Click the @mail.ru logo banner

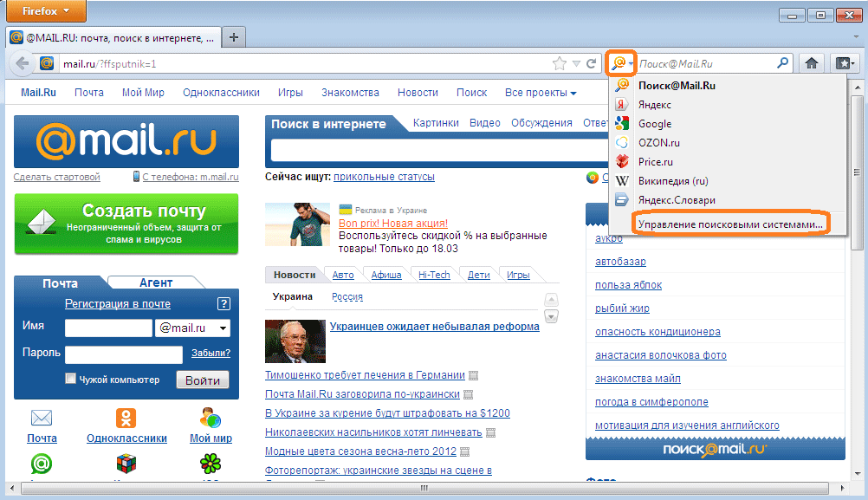(126, 142)
